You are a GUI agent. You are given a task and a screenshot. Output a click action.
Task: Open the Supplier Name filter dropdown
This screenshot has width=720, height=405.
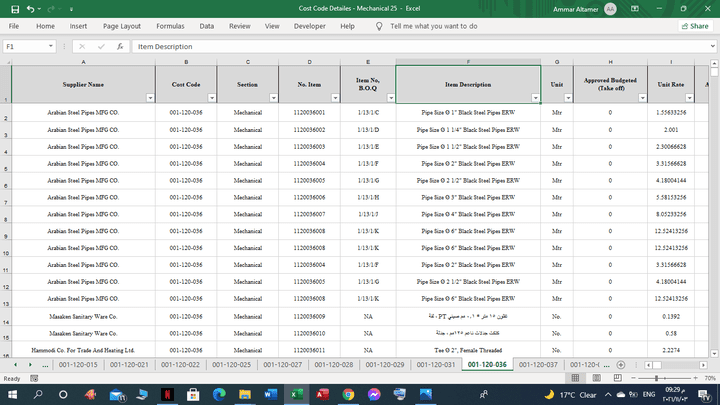[150, 98]
